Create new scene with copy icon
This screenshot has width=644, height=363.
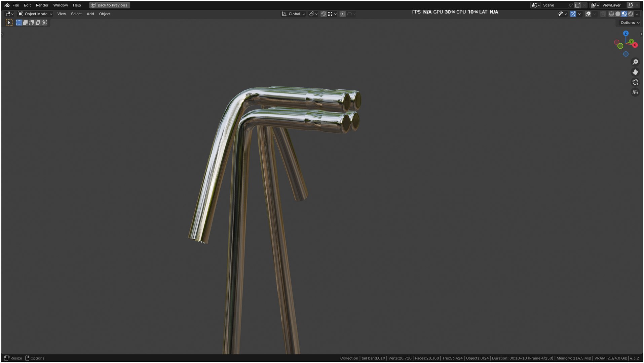pyautogui.click(x=578, y=5)
